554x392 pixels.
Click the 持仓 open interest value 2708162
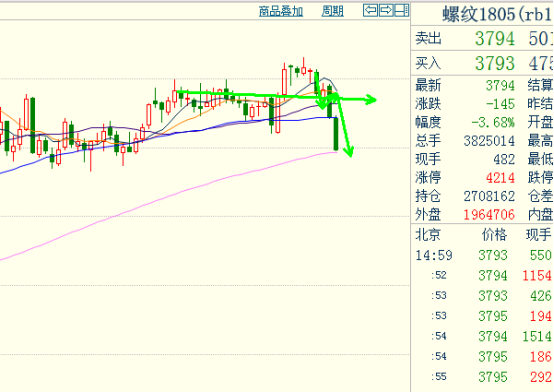coord(489,196)
